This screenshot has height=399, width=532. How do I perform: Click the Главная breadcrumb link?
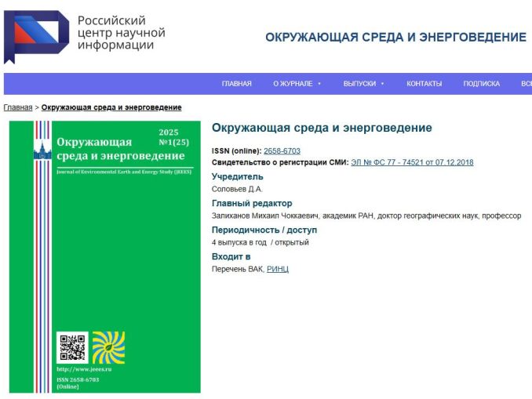[18, 107]
